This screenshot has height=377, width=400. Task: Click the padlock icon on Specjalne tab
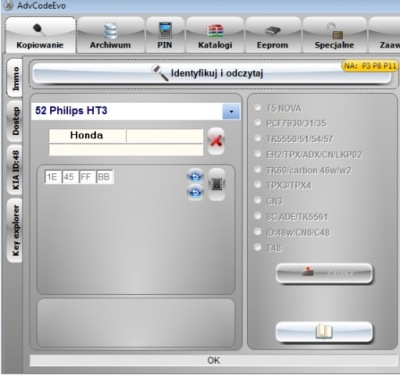(x=335, y=31)
